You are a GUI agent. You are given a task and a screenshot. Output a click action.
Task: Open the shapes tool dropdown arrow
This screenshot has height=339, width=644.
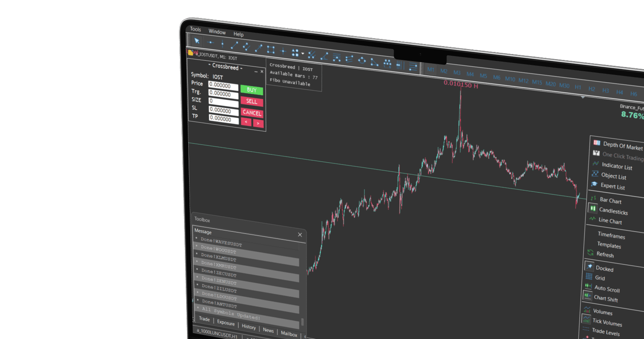point(303,54)
